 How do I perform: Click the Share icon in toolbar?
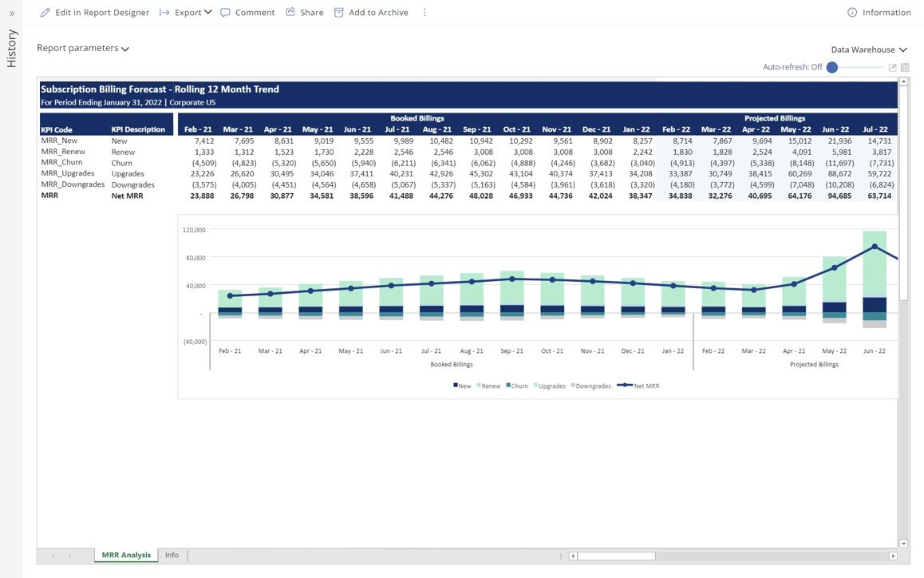coord(290,12)
